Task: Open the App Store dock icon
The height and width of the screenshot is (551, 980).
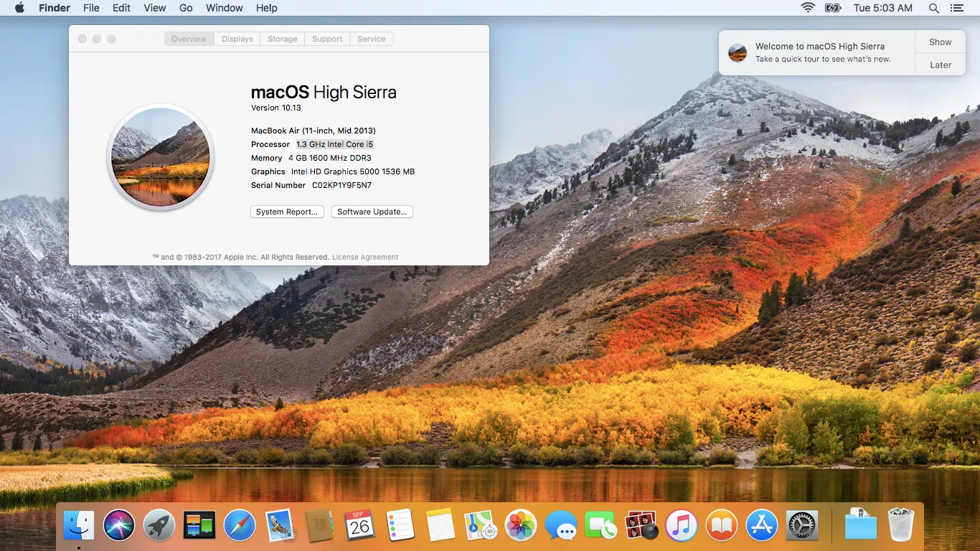Action: (762, 526)
